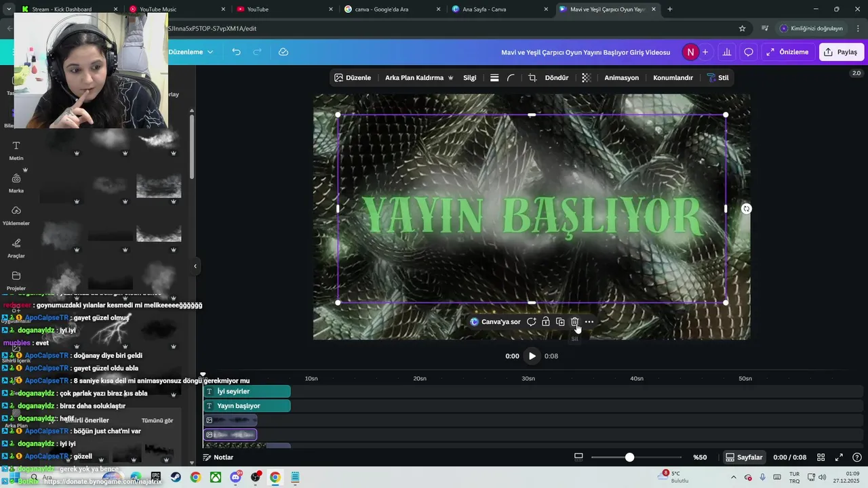The width and height of the screenshot is (868, 488).
Task: Open the Xbox app from the taskbar
Action: (x=216, y=477)
